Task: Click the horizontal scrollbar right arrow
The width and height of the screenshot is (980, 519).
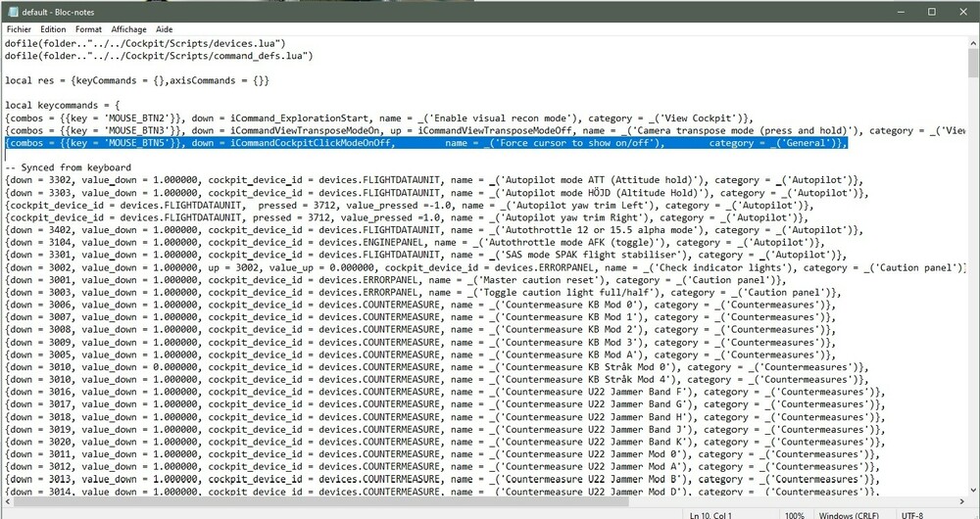Action: tap(962, 501)
